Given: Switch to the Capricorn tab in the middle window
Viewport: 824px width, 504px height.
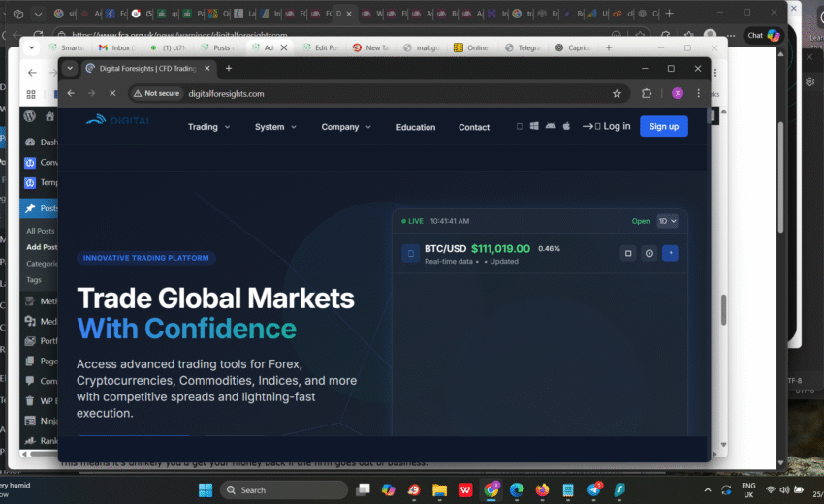Looking at the screenshot, I should pyautogui.click(x=573, y=47).
